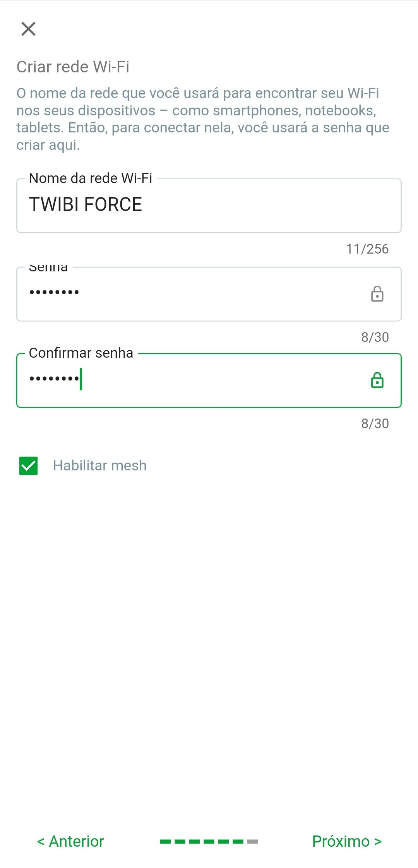This screenshot has height=868, width=418.
Task: Tap the lock icon in the Senha field
Action: pyautogui.click(x=377, y=294)
